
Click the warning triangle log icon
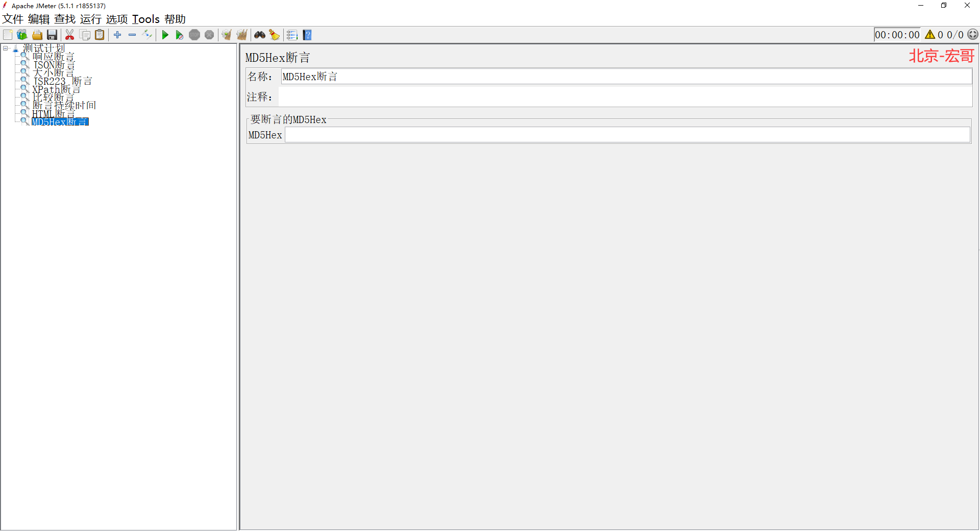[x=930, y=35]
